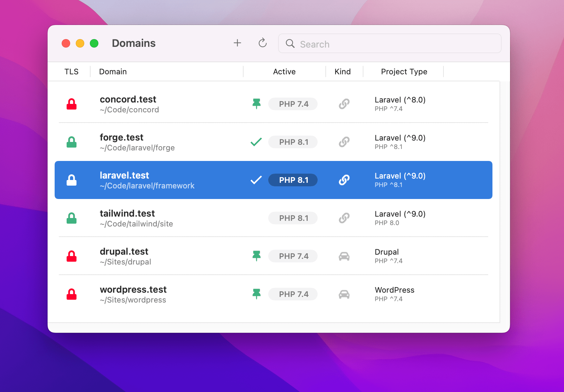564x392 pixels.
Task: Click the link kind icon for forge.test
Action: (344, 142)
